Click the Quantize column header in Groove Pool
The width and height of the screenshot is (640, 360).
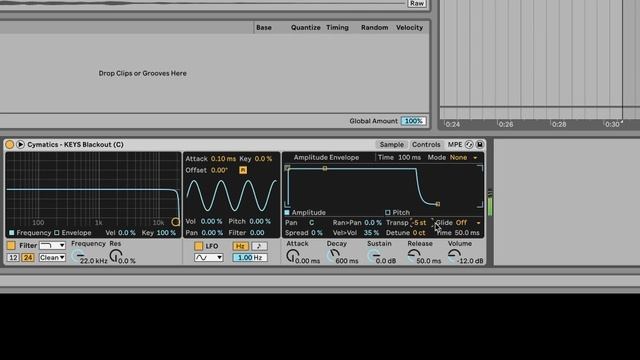click(305, 27)
